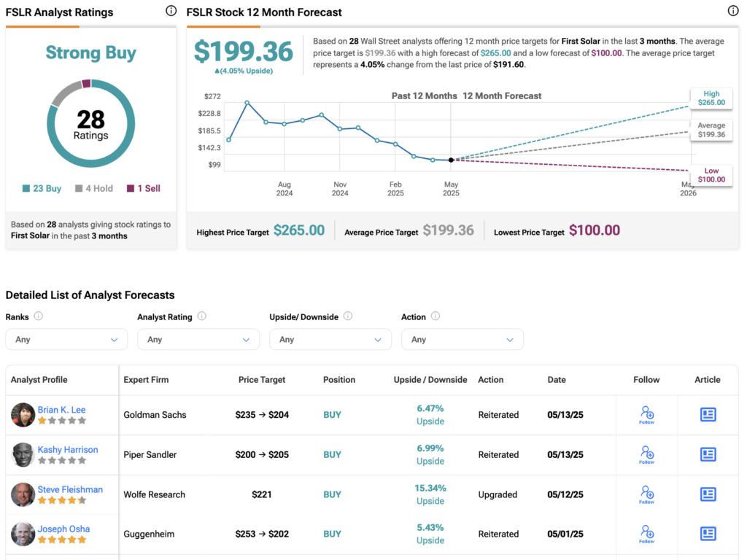The height and width of the screenshot is (560, 747).
Task: Click the Analyst Profile column header
Action: point(39,379)
